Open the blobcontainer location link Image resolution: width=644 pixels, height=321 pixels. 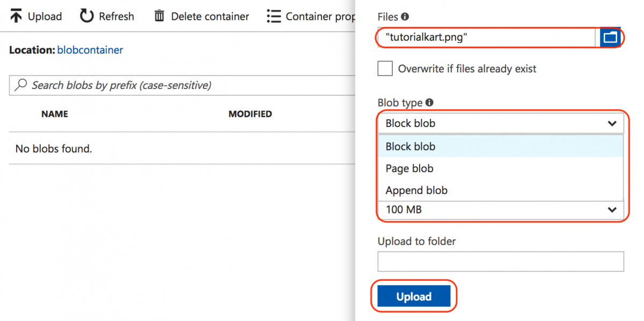pyautogui.click(x=90, y=49)
